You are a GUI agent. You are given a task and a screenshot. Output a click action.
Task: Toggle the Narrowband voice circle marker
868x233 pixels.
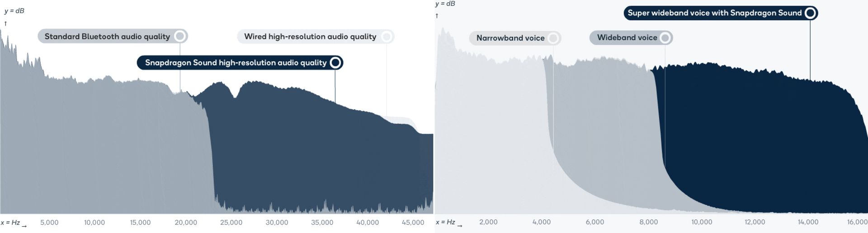[x=553, y=38]
